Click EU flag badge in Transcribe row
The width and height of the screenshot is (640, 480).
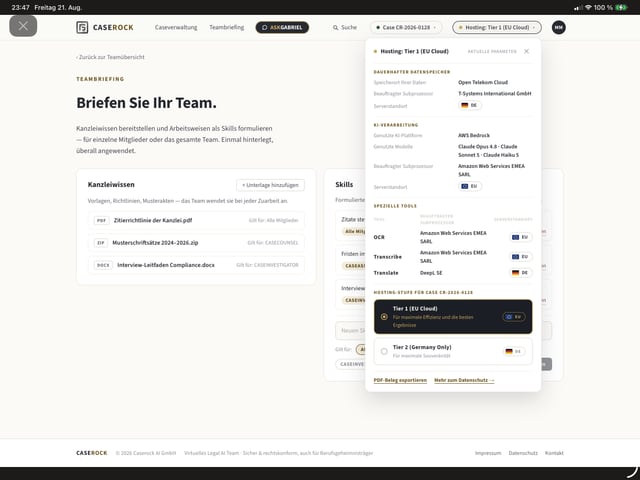click(x=520, y=257)
